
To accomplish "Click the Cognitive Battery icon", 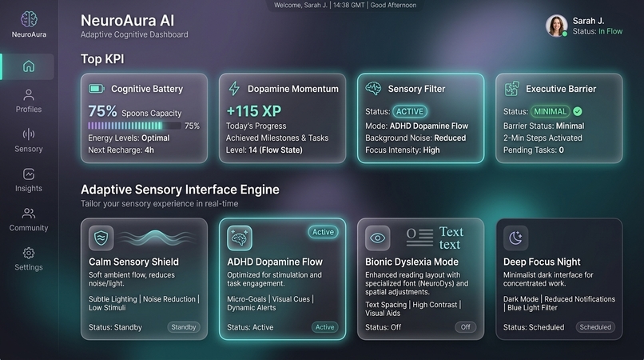I will tap(97, 89).
